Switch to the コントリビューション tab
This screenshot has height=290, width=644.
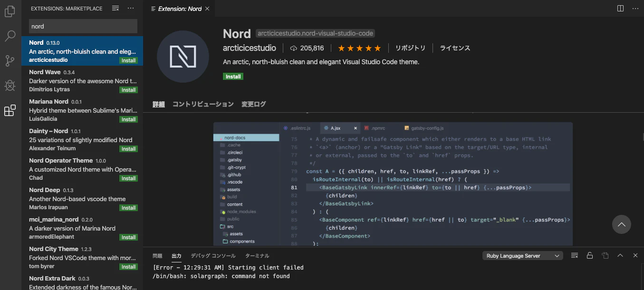(203, 104)
